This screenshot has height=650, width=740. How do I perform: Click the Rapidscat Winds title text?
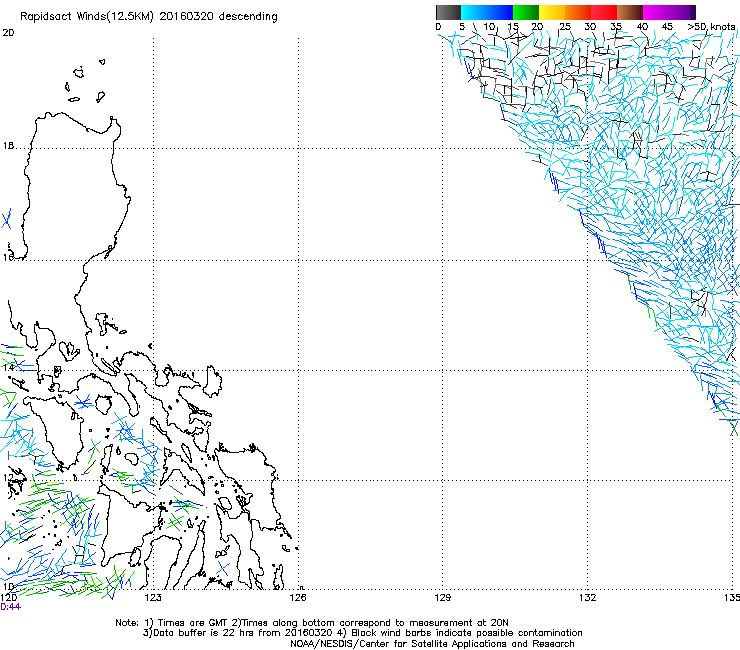pos(149,16)
